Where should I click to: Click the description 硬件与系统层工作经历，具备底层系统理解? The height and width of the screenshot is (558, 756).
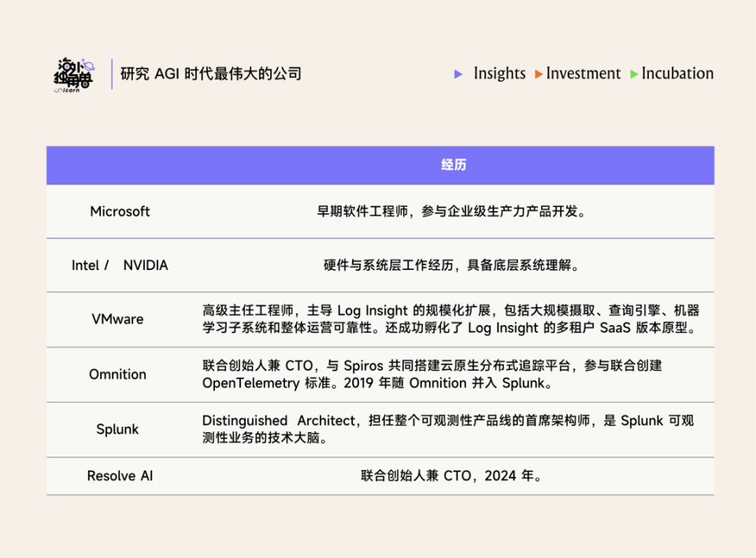click(452, 265)
